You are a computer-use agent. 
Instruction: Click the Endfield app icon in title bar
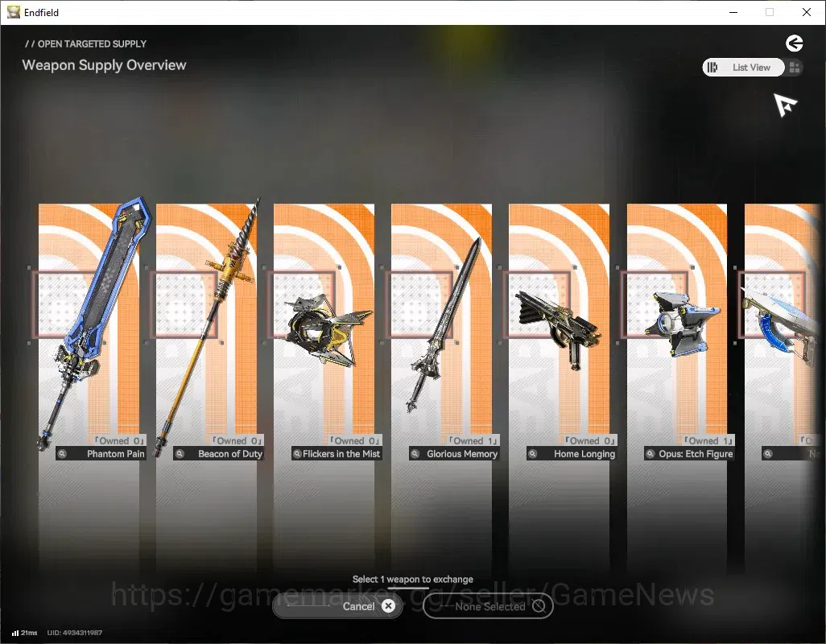pyautogui.click(x=13, y=12)
